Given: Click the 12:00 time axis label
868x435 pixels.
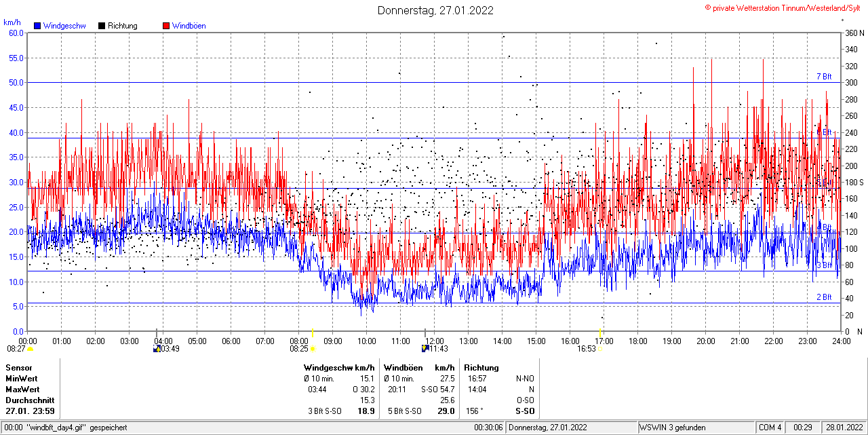Looking at the screenshot, I should [434, 341].
